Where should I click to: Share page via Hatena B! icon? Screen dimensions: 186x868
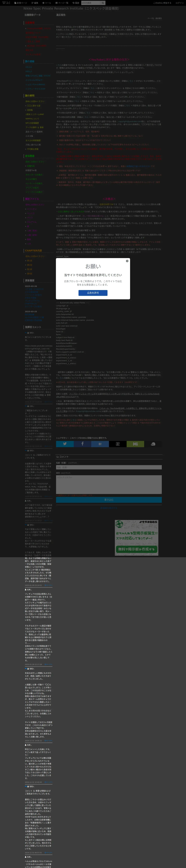100,444
